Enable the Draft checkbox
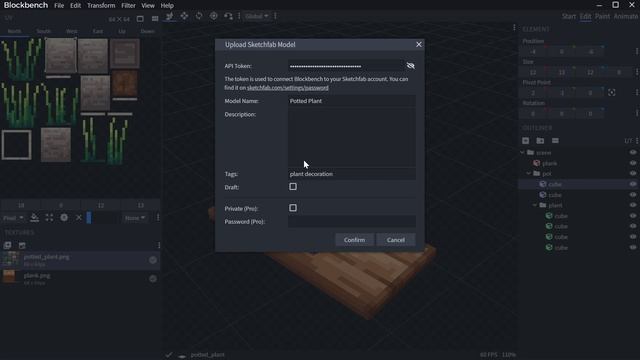The image size is (640, 360). pos(293,187)
